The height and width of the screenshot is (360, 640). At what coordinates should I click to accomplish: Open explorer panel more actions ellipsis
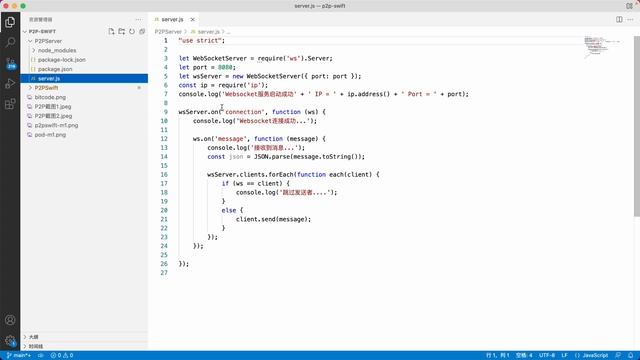[139, 19]
